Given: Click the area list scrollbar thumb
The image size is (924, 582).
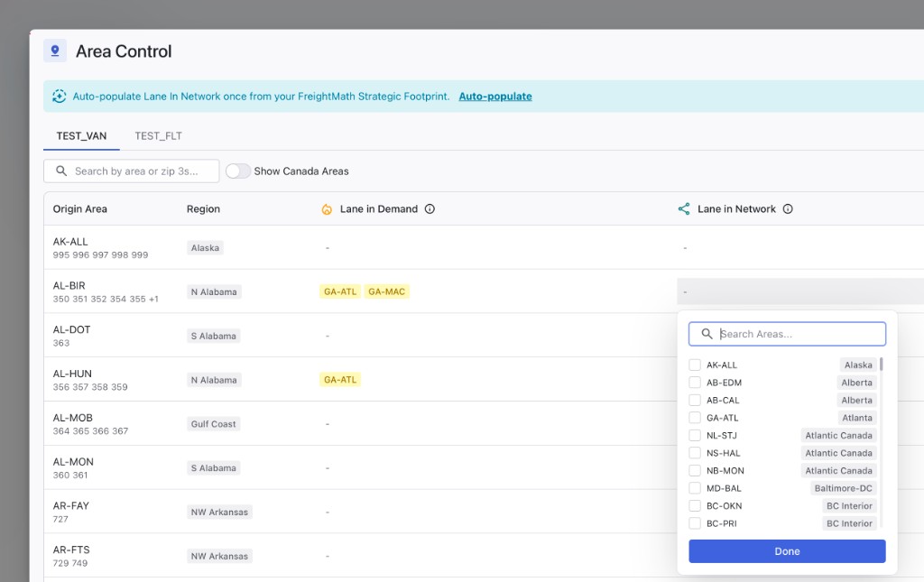Looking at the screenshot, I should (x=881, y=364).
